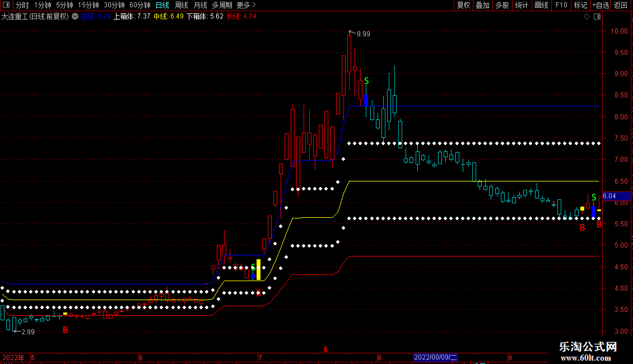
Task: Select the 15分钟 period
Action: (89, 5)
